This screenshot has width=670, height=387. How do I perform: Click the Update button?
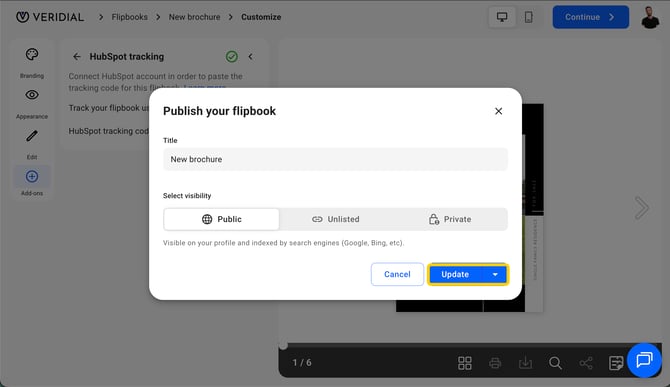(455, 274)
